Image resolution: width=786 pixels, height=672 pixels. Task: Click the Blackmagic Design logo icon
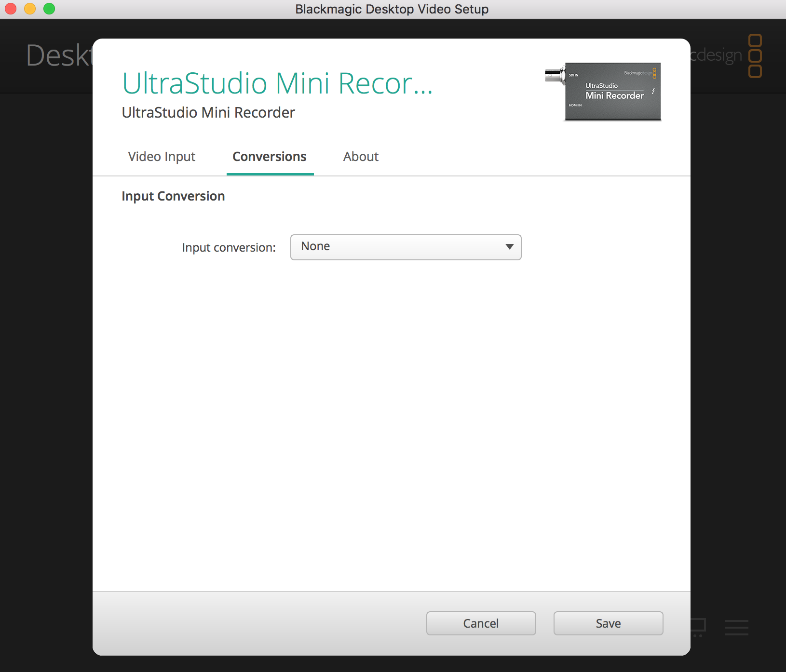pyautogui.click(x=755, y=55)
